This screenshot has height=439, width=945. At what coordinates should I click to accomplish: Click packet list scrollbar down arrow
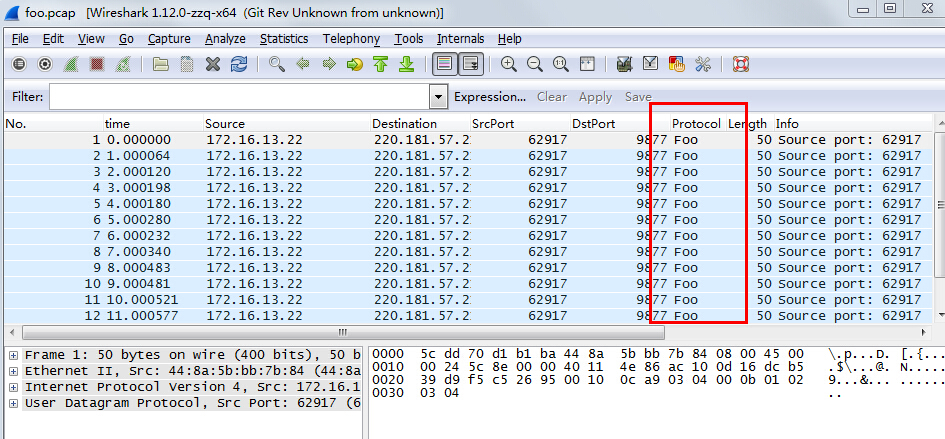tap(940, 314)
